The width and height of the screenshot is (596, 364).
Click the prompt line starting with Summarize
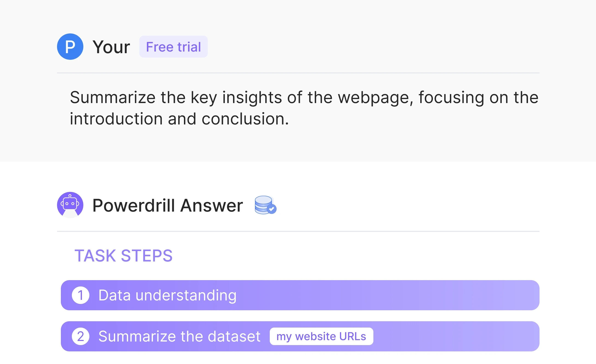[304, 98]
